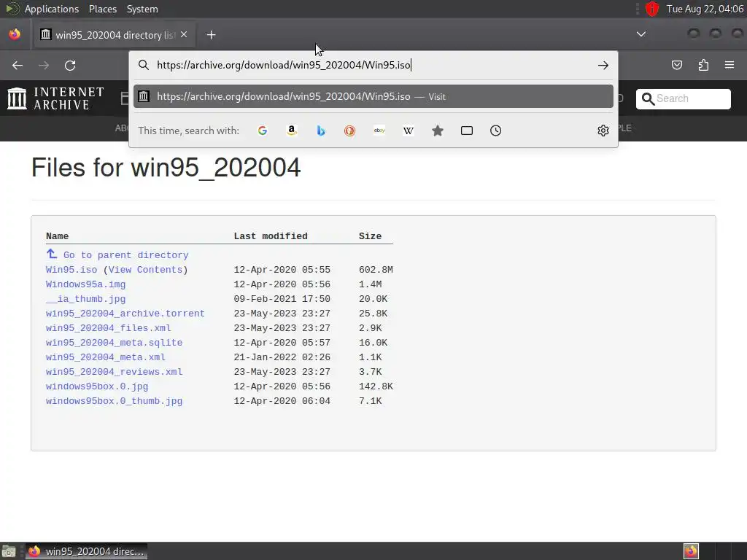Screen dimensions: 747x560
Task: Open windows95box.0_thumb.jpg link
Action: 114,401
